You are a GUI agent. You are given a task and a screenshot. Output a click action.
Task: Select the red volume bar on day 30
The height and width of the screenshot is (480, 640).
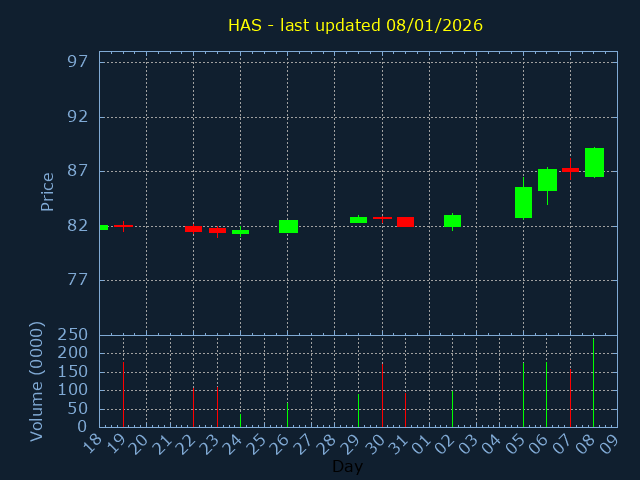[x=382, y=396]
